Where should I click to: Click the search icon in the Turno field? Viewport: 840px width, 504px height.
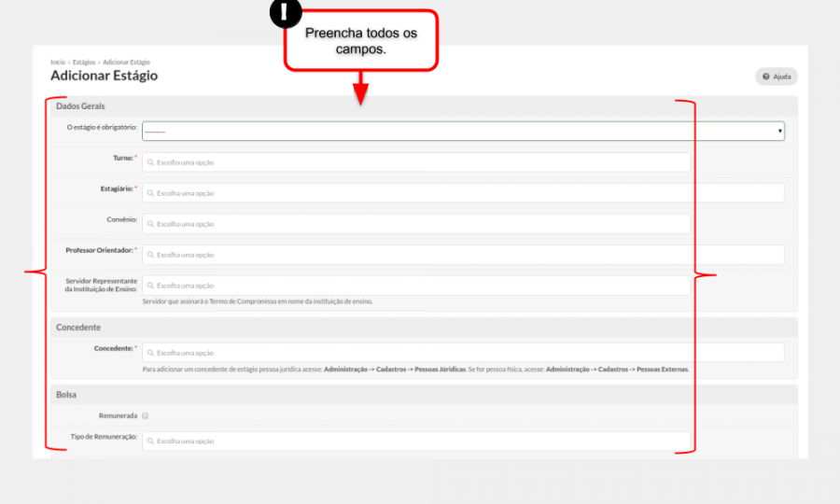[x=150, y=162]
